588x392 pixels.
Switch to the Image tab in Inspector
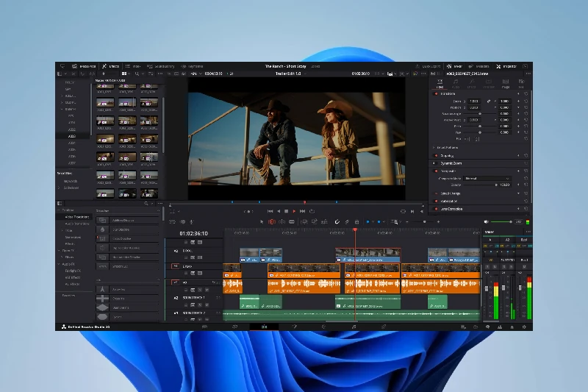[x=506, y=84]
